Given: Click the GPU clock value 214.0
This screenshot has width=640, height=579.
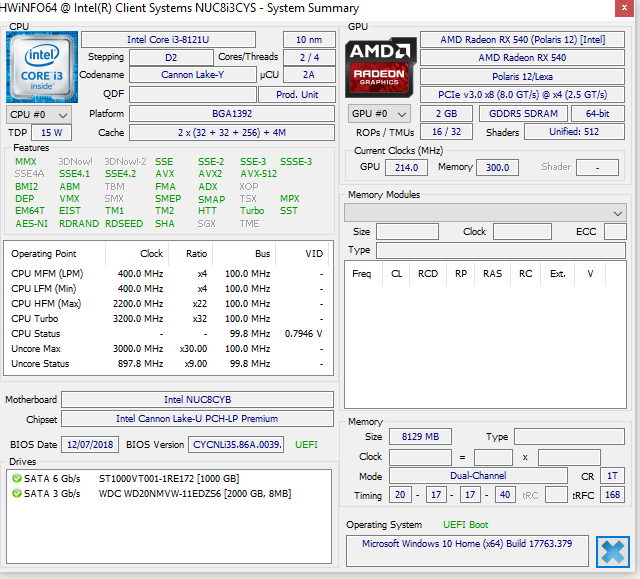Looking at the screenshot, I should [x=405, y=168].
